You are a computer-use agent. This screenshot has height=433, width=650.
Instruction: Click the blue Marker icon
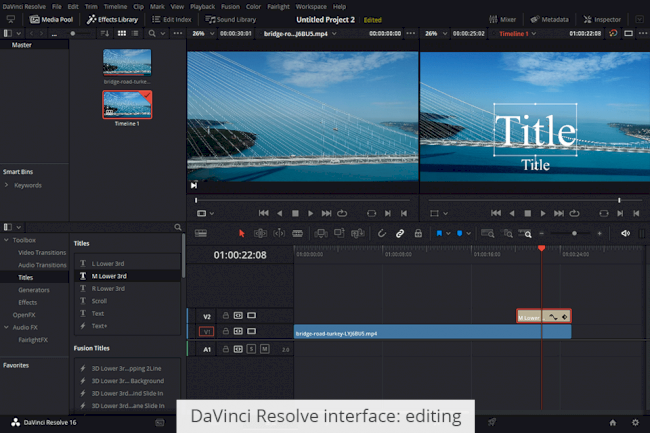(x=459, y=234)
